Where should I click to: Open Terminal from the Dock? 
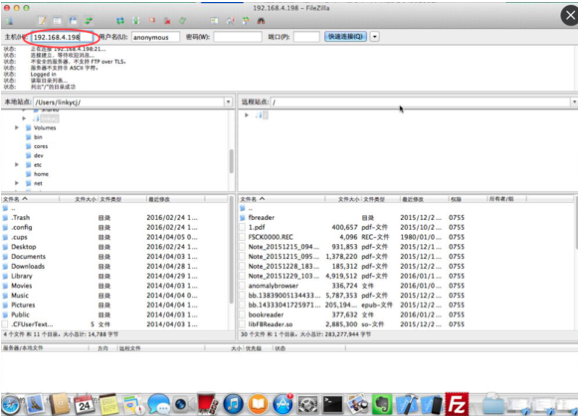point(332,404)
